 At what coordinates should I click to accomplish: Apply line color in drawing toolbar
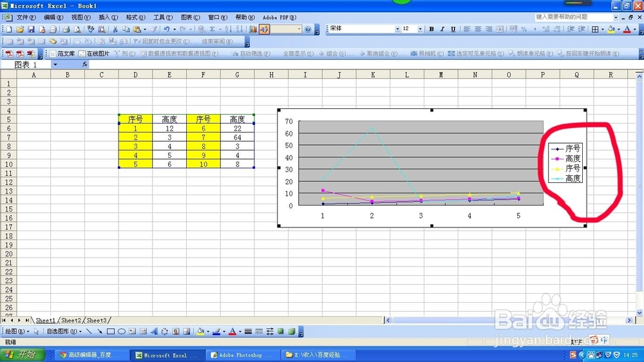pyautogui.click(x=216, y=332)
